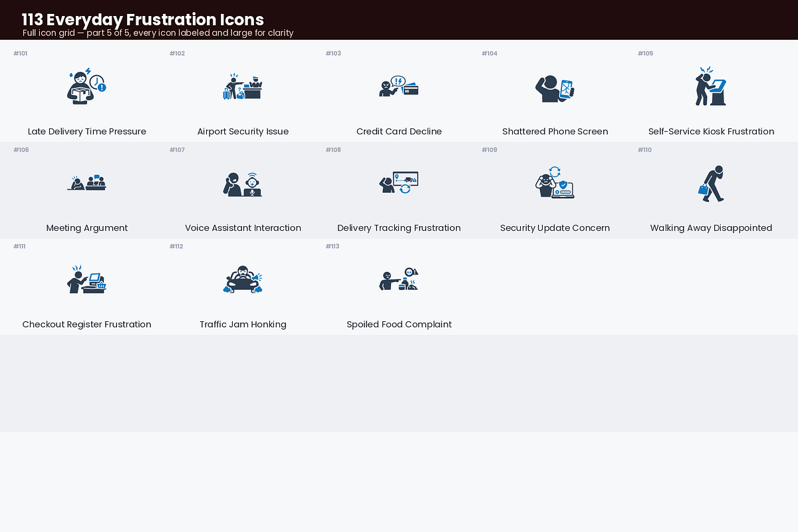Viewport: 798px width, 532px height.
Task: Click the #113 number tag
Action: click(x=332, y=246)
